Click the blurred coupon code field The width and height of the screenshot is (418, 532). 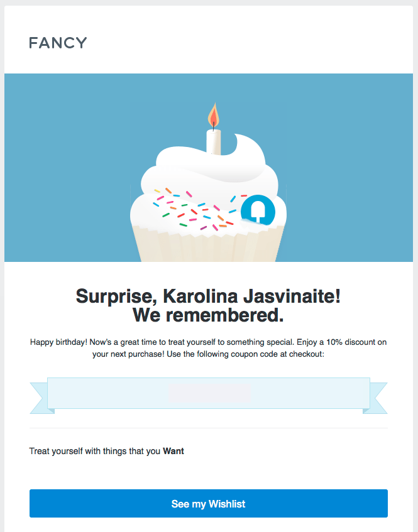click(209, 393)
